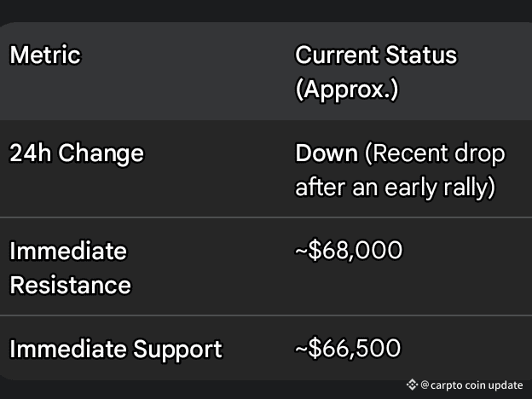Select the Metric column header
532x399 pixels.
pyautogui.click(x=45, y=55)
